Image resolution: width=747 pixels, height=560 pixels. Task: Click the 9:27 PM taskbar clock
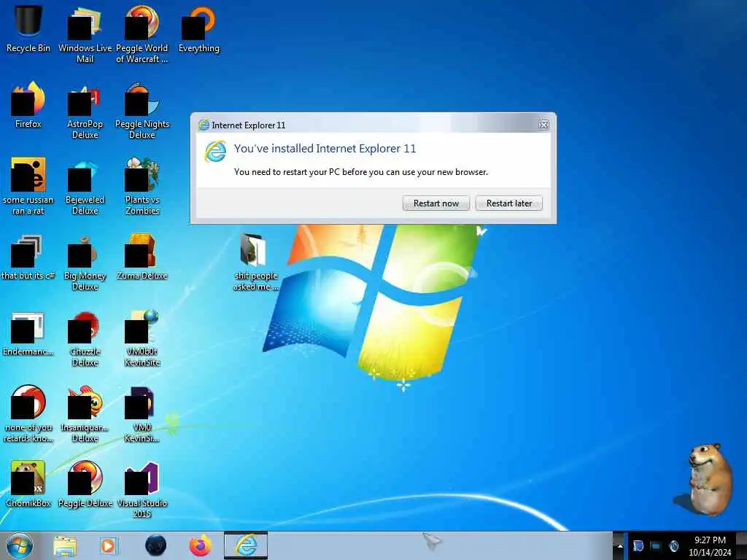(x=709, y=546)
